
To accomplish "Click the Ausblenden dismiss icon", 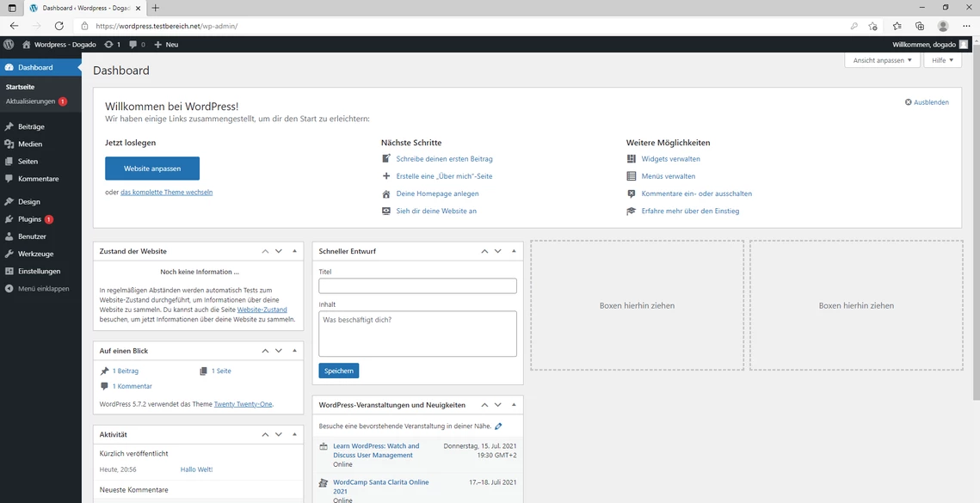I will 909,102.
